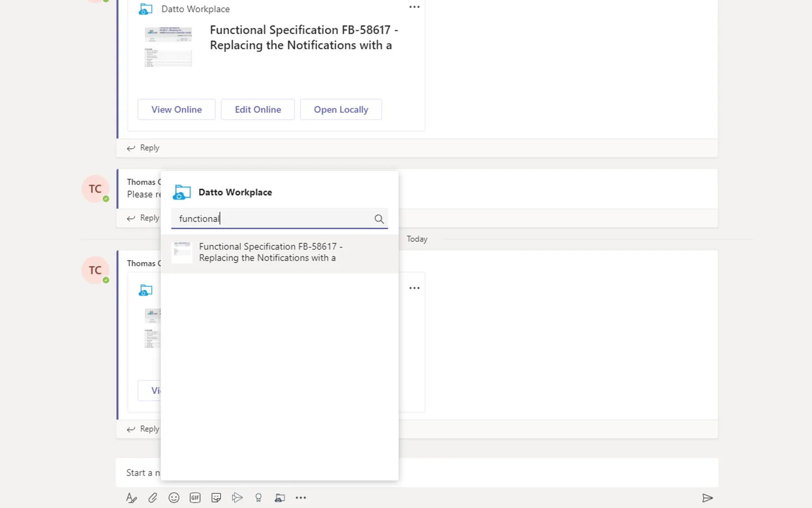The width and height of the screenshot is (812, 508).
Task: Click View Online button
Action: [x=177, y=109]
